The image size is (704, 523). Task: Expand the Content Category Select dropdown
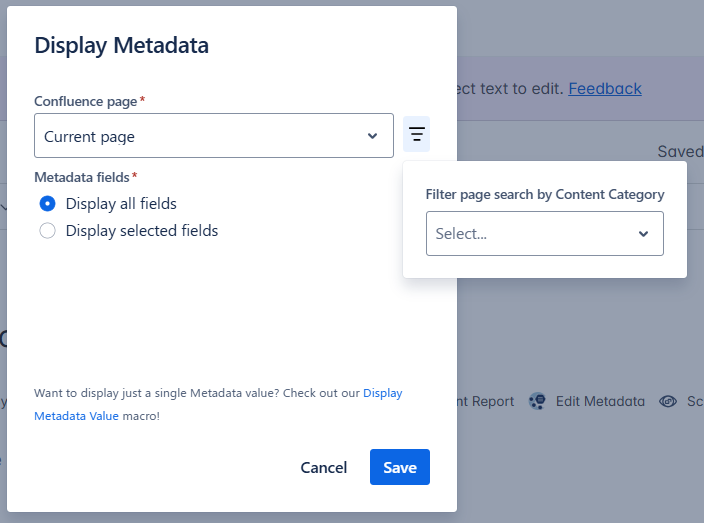coord(544,234)
